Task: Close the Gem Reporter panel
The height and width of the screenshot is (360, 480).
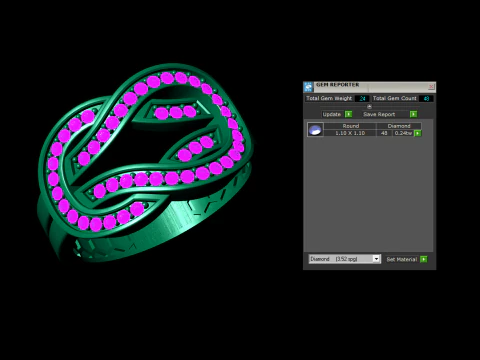Action: [x=431, y=86]
